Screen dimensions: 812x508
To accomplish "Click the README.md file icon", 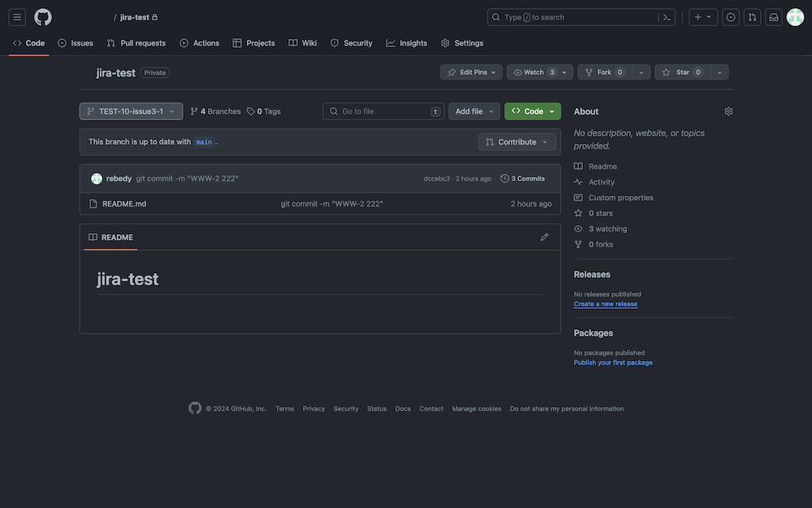I will point(93,204).
